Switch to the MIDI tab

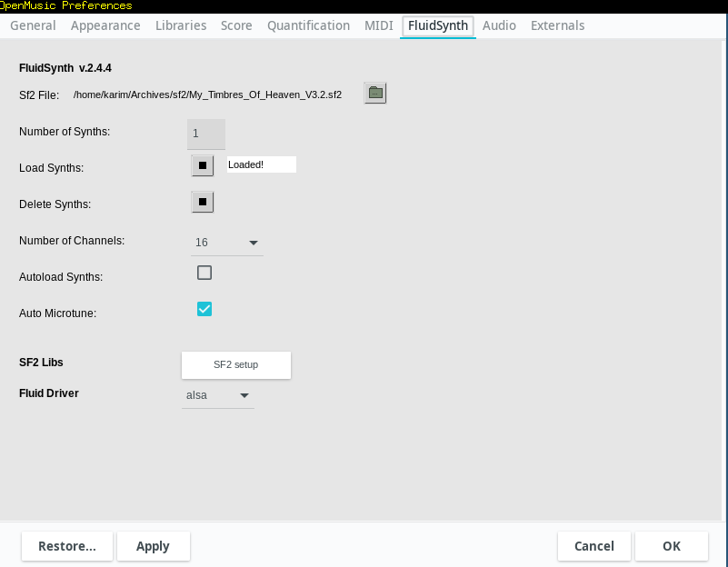379,25
